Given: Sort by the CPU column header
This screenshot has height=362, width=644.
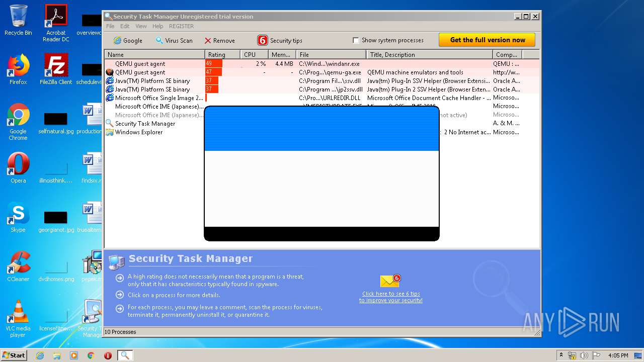Looking at the screenshot, I should pos(254,54).
